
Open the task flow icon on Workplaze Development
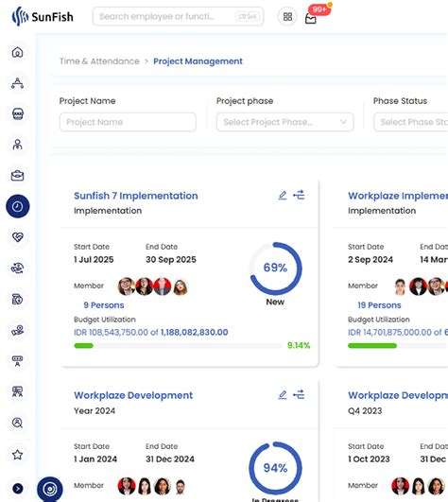pos(299,395)
